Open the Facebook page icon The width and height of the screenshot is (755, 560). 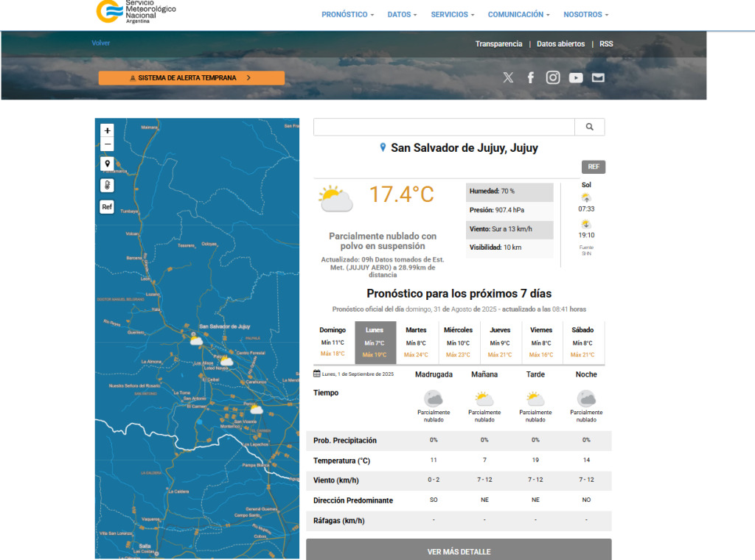(530, 77)
